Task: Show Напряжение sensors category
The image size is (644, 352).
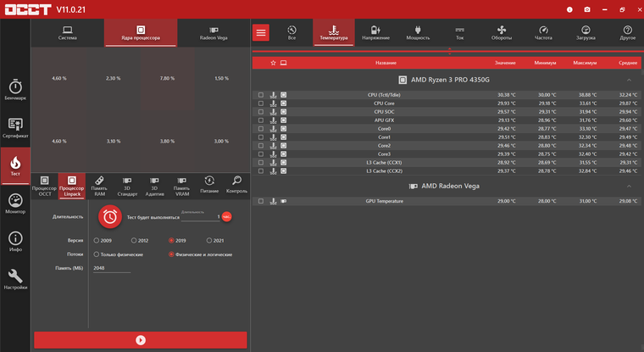Action: (x=375, y=33)
